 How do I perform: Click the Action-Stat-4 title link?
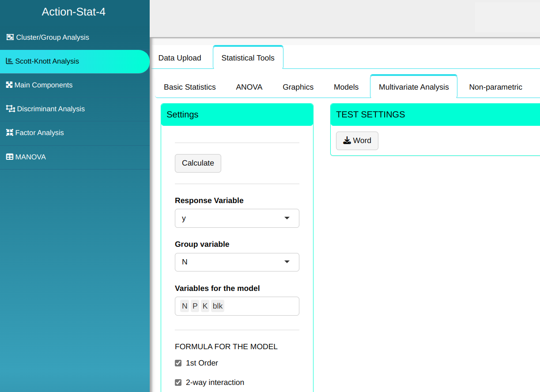(74, 12)
